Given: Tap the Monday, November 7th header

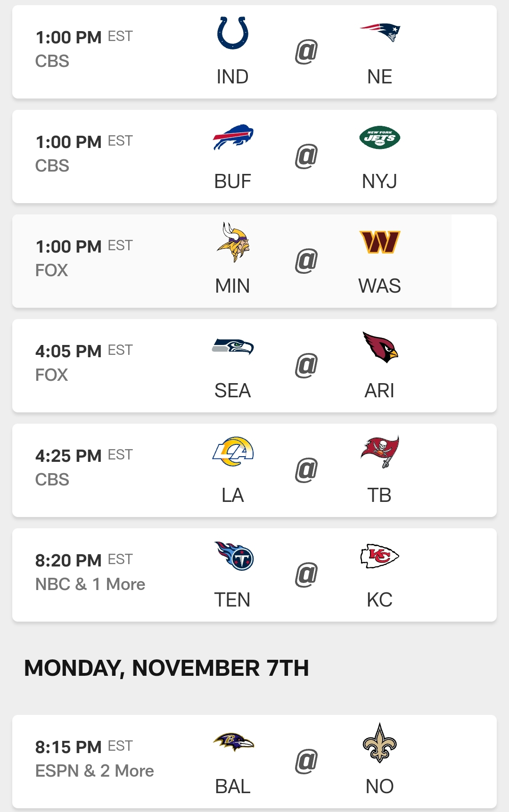Looking at the screenshot, I should tap(166, 668).
